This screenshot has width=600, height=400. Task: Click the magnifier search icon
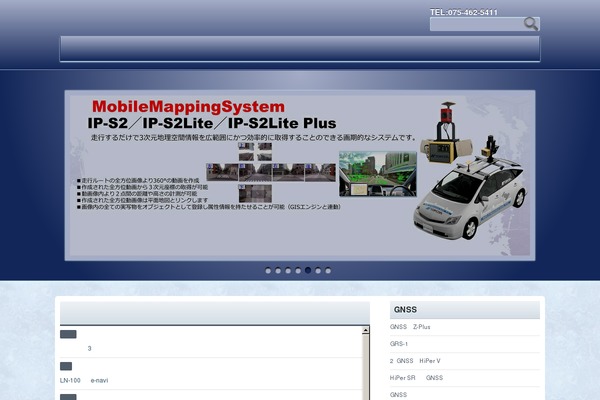pyautogui.click(x=531, y=24)
